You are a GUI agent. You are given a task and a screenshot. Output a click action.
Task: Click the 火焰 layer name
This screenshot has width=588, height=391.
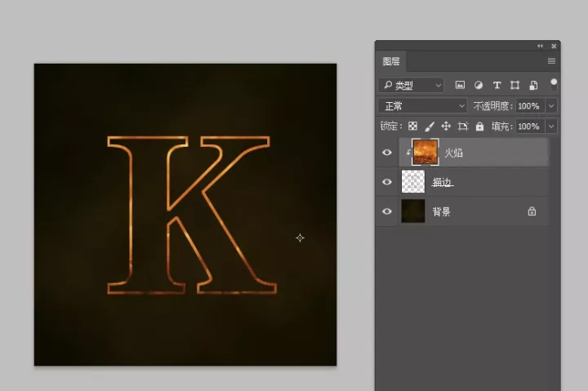coord(454,153)
